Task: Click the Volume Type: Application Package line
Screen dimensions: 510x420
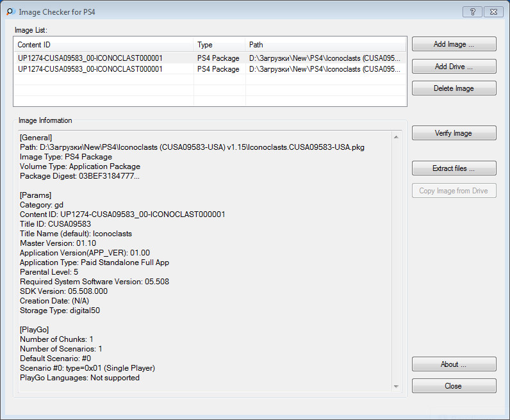Action: coord(80,166)
